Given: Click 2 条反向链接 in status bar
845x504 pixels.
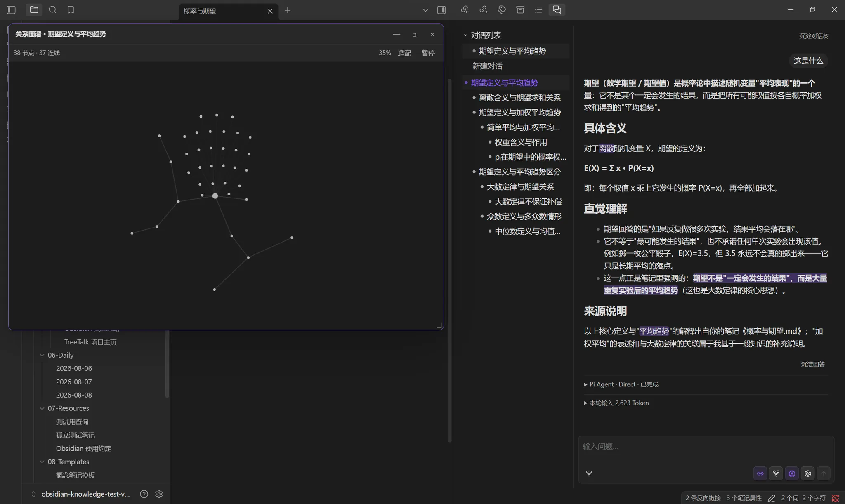Looking at the screenshot, I should [x=703, y=498].
